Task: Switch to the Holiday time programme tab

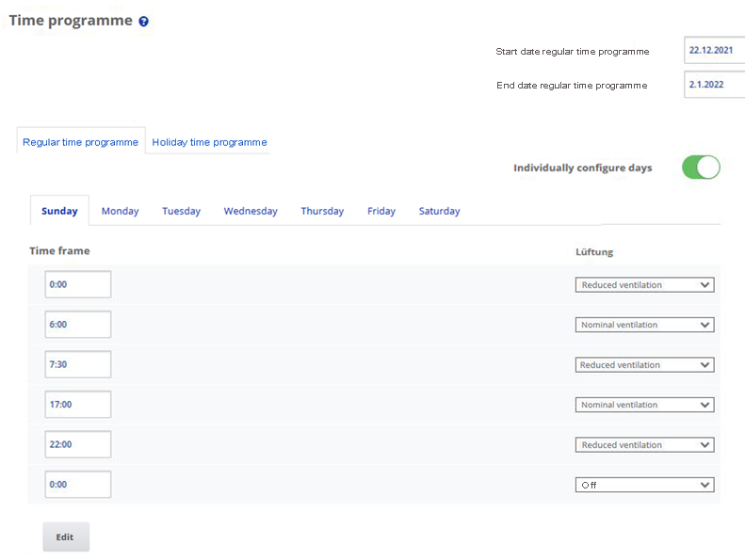Action: tap(209, 142)
